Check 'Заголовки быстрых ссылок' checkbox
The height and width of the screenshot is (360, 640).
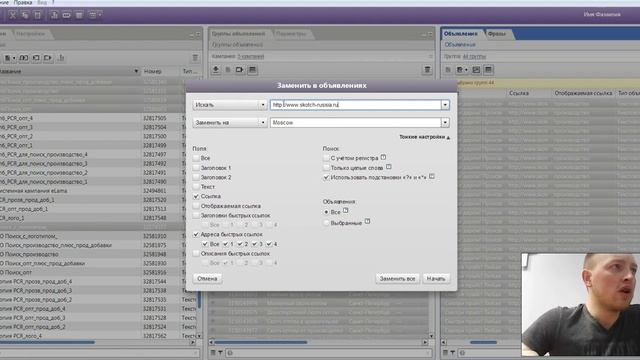(x=196, y=215)
